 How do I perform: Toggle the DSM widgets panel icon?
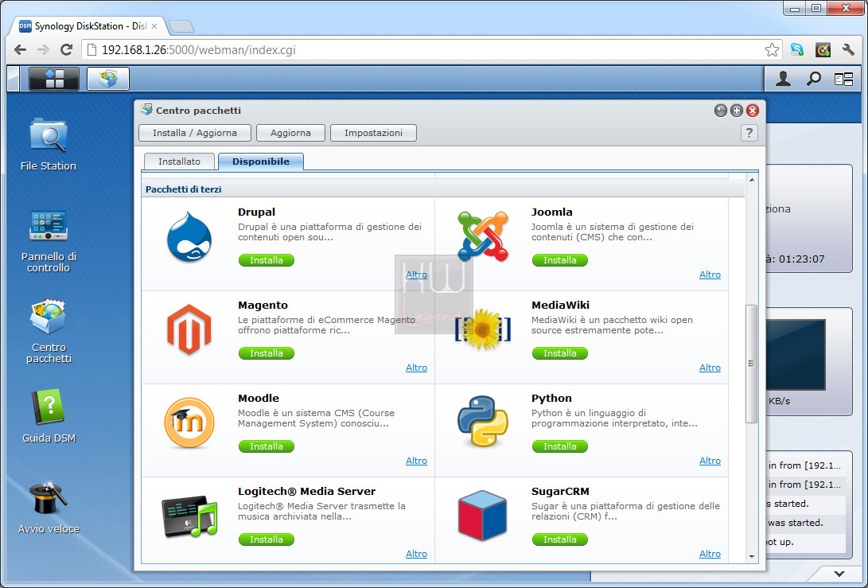coord(843,80)
